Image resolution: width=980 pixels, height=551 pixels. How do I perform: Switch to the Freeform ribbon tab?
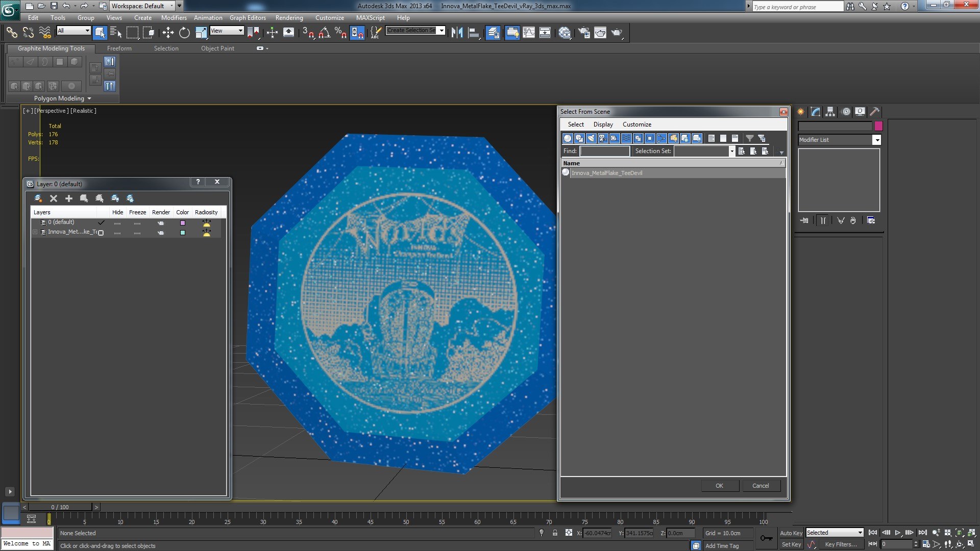119,48
